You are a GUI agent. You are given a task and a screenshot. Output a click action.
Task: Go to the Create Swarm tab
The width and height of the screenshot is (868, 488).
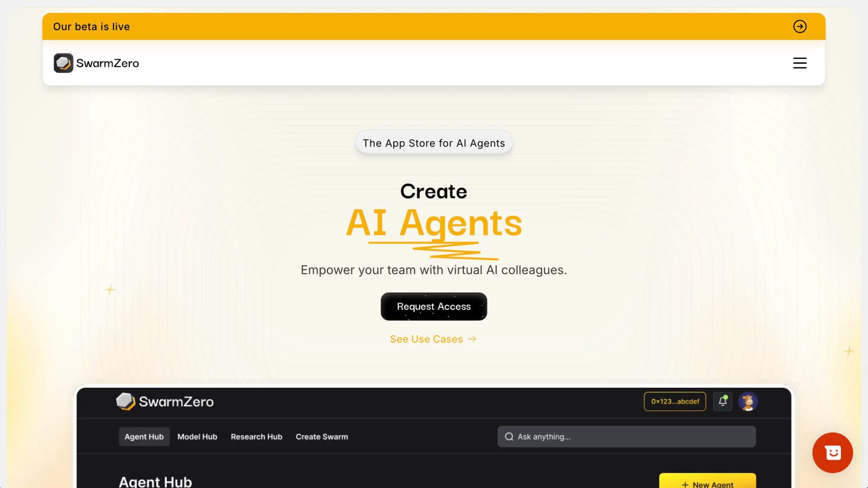click(322, 437)
